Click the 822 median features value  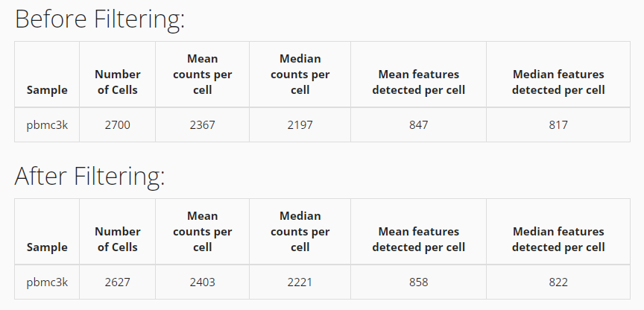[x=558, y=282]
